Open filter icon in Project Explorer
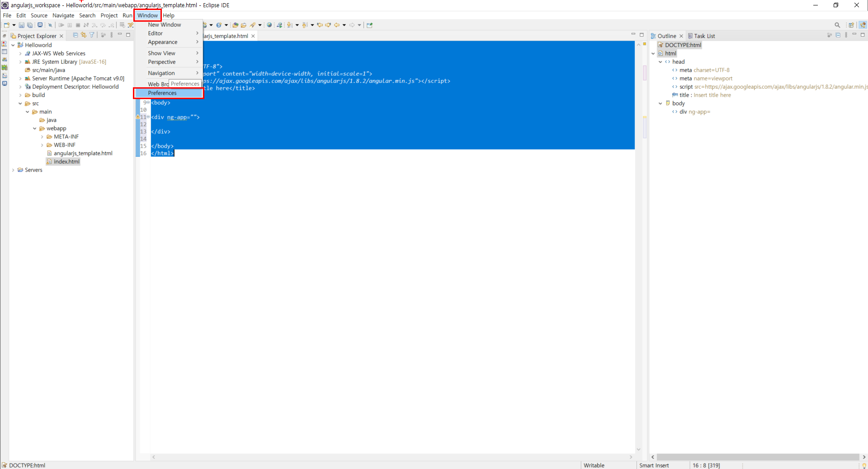Screen dimensions: 868x469 click(92, 35)
